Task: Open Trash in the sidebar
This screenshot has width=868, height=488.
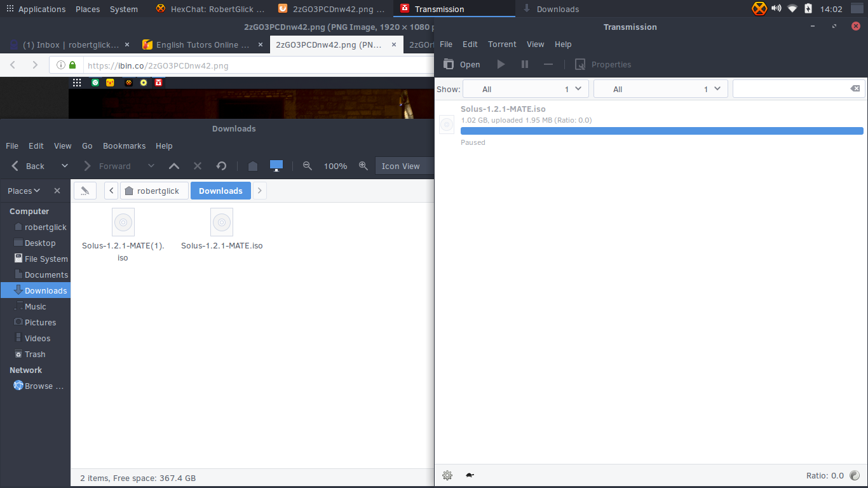Action: [36, 354]
